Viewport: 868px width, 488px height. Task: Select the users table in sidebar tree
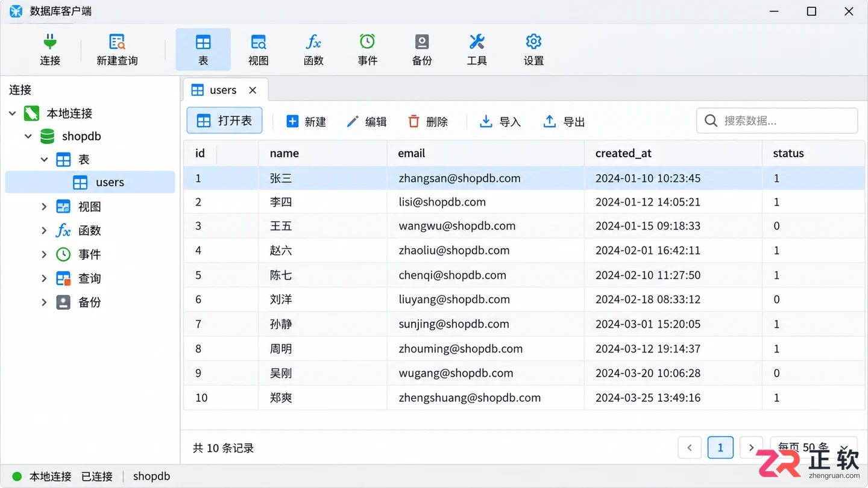[90, 183]
